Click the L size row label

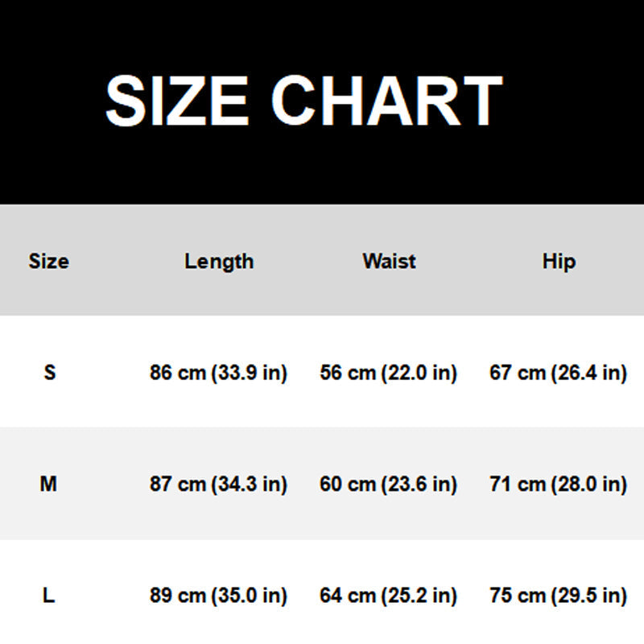point(50,597)
